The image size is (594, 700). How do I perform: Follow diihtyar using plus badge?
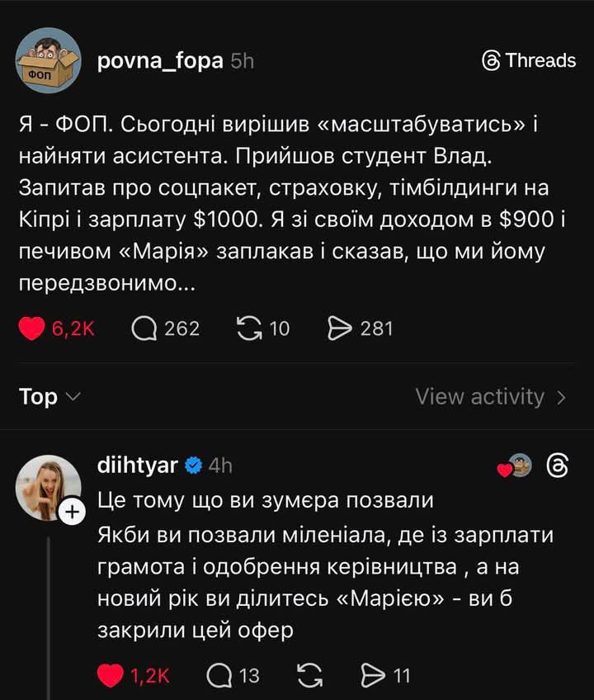click(x=73, y=512)
